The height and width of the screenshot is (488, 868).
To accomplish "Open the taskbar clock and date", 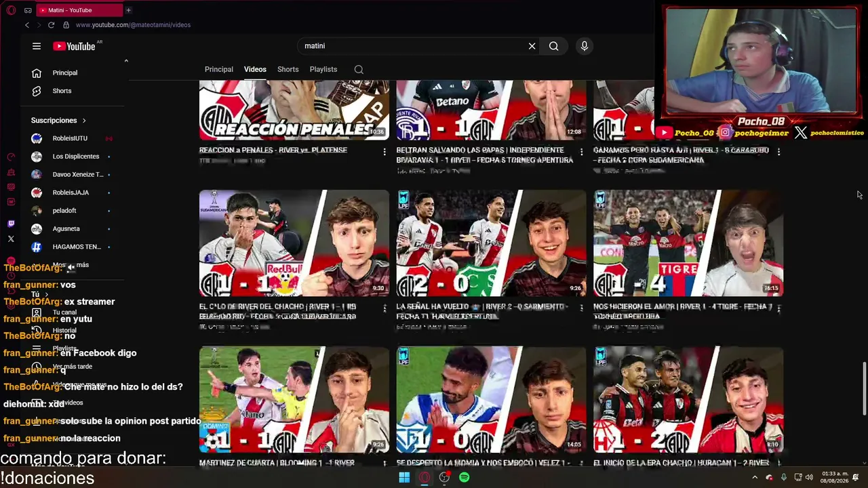I will [835, 478].
